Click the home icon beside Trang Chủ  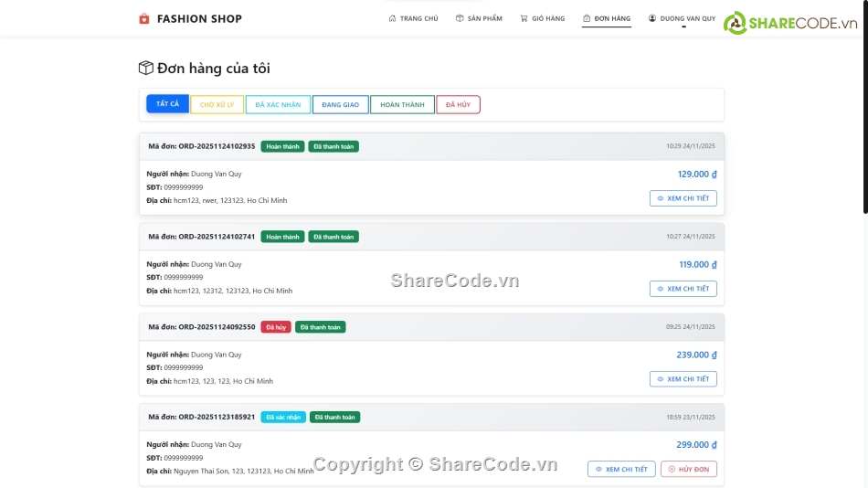tap(393, 18)
